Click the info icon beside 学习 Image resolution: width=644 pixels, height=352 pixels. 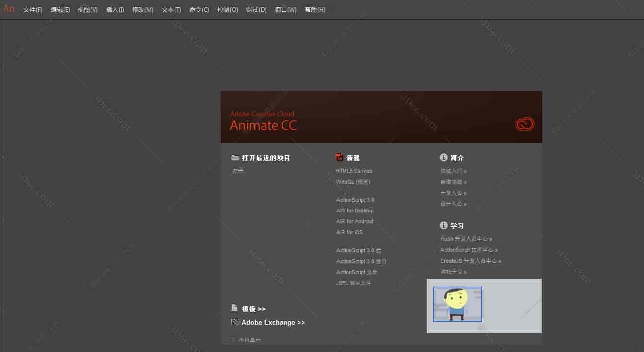coord(443,225)
